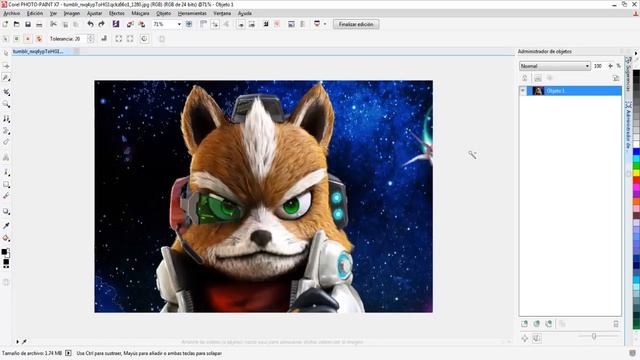640x360 pixels.
Task: Expand application launcher dropdown arrow
Action: point(325,24)
